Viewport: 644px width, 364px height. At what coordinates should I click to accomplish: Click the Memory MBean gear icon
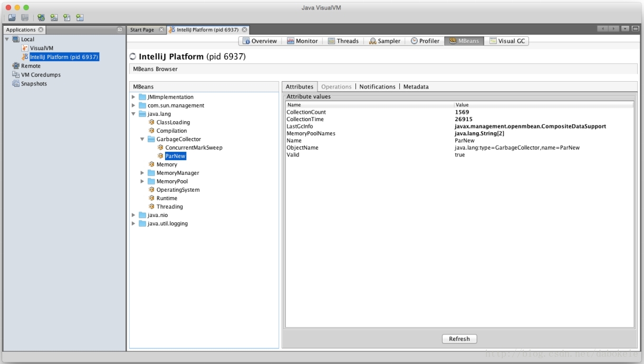(152, 164)
